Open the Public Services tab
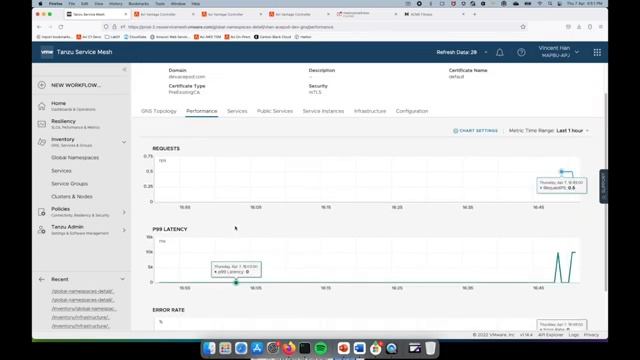 [x=275, y=111]
